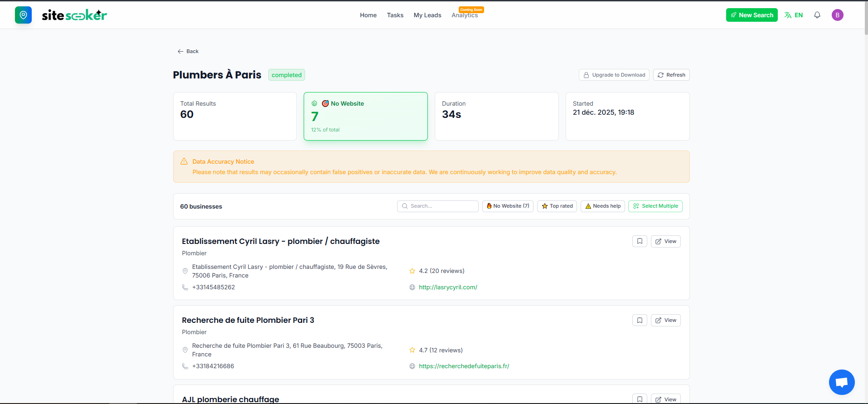Viewport: 868px width, 404px height.
Task: Click location pin for 61 Rue Beaubourg address
Action: tap(185, 350)
